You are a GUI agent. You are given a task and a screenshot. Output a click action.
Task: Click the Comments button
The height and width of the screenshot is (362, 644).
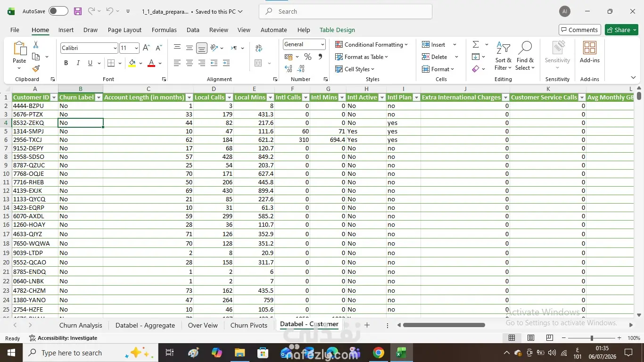click(579, 30)
